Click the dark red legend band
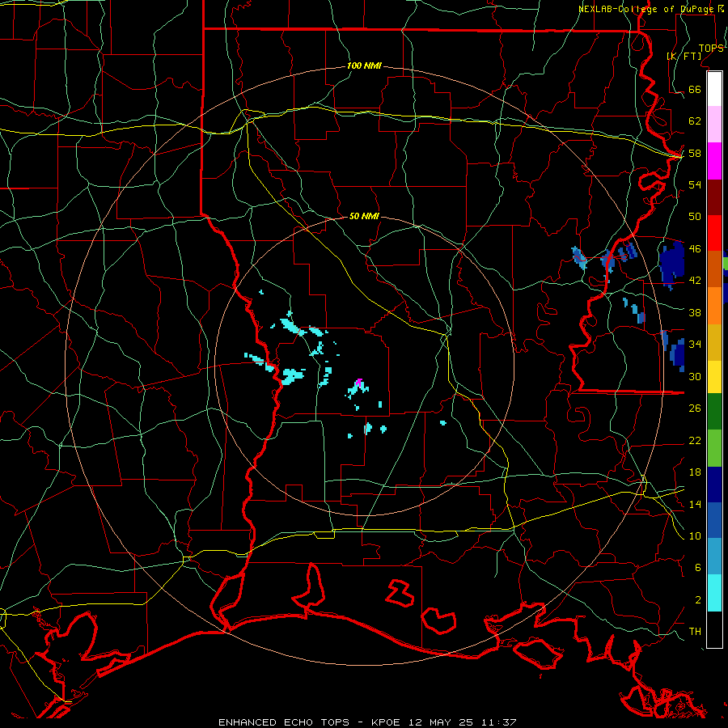 714,197
